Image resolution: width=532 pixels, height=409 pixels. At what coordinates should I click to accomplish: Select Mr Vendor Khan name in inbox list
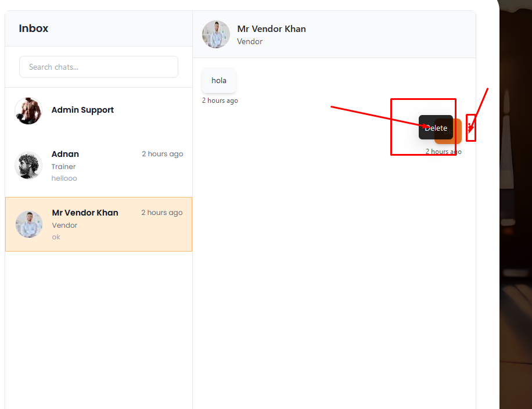pos(85,213)
